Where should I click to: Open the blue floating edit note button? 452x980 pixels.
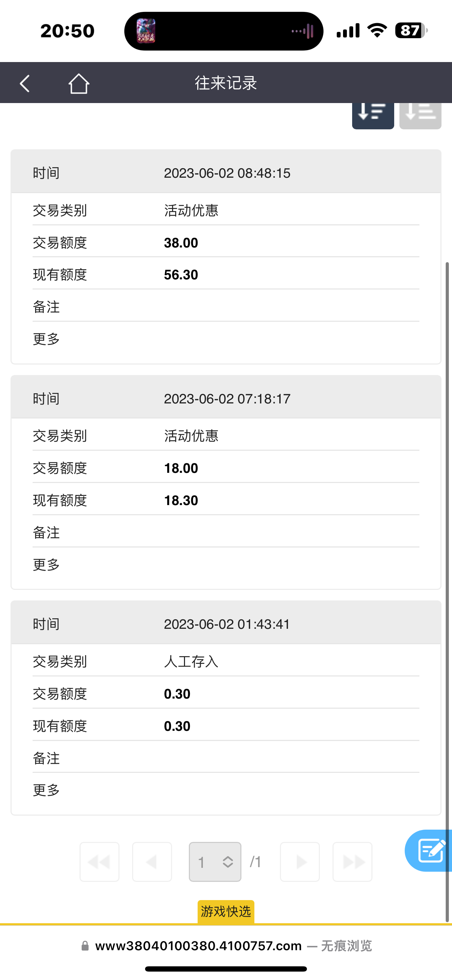tap(431, 851)
